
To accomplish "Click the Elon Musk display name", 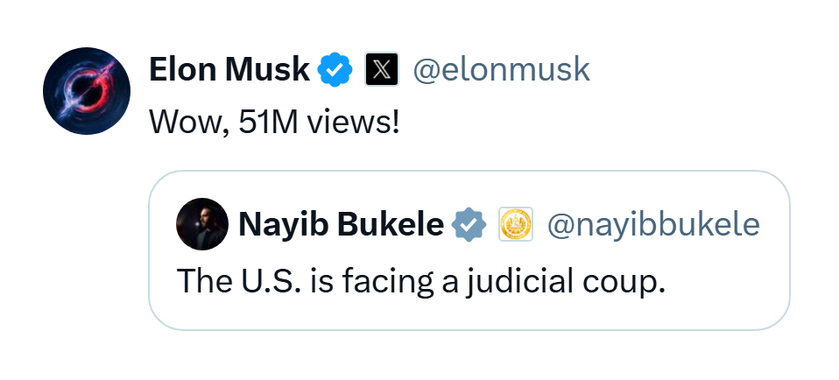I will (x=230, y=70).
